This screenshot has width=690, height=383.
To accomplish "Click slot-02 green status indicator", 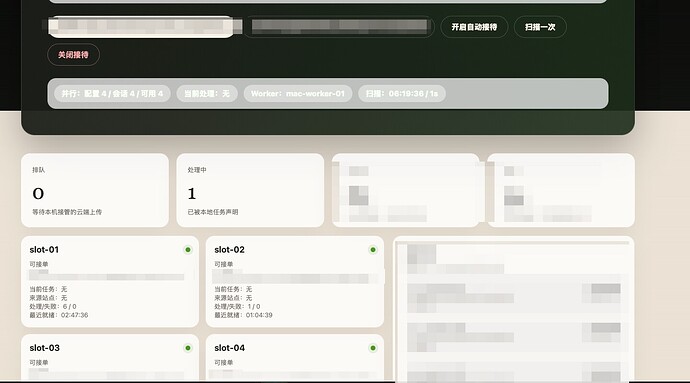I will pos(373,250).
